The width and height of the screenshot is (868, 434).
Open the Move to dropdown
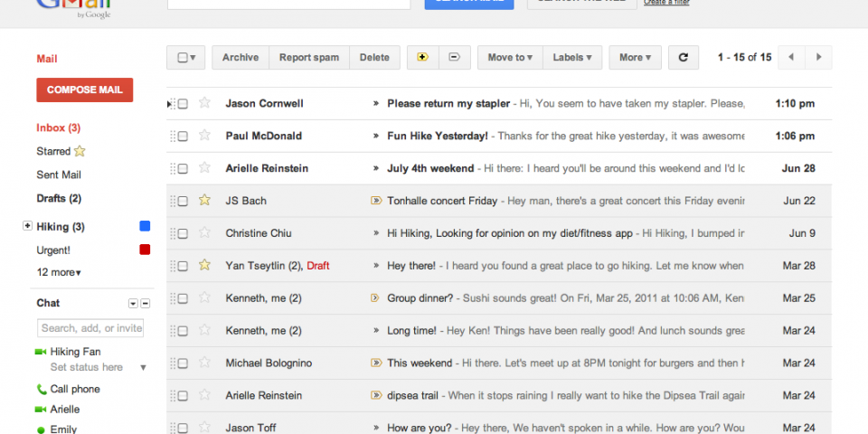pos(510,58)
